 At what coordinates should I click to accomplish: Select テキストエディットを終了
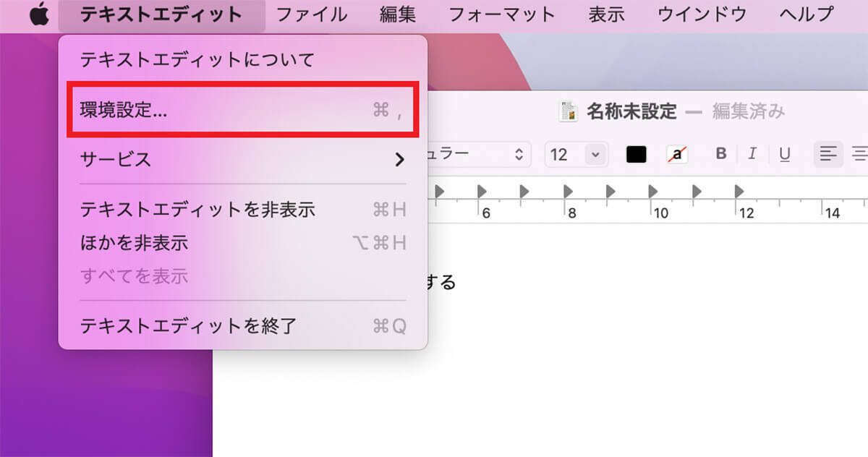click(243, 326)
